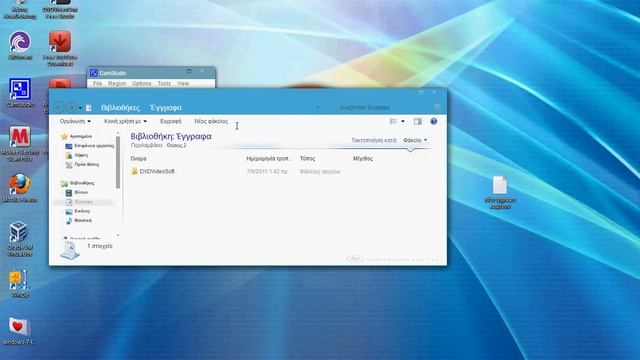Open the heart-shaped windows-7 desktop icon
640x360 pixels.
[19, 331]
